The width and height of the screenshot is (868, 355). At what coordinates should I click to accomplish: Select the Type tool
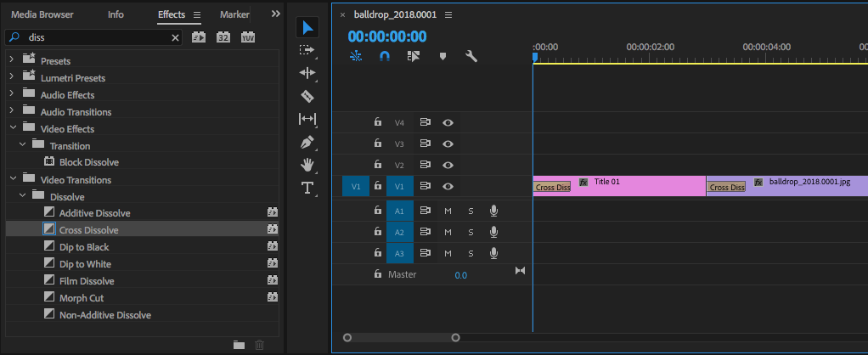[307, 188]
